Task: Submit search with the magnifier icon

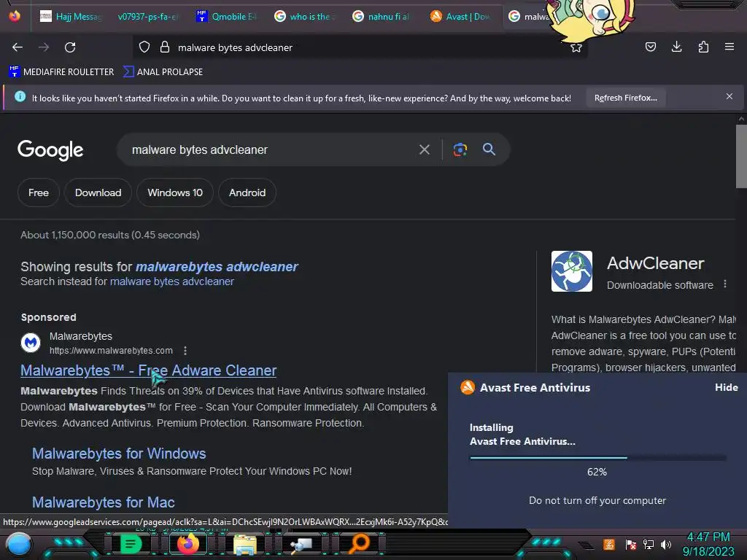Action: click(489, 149)
